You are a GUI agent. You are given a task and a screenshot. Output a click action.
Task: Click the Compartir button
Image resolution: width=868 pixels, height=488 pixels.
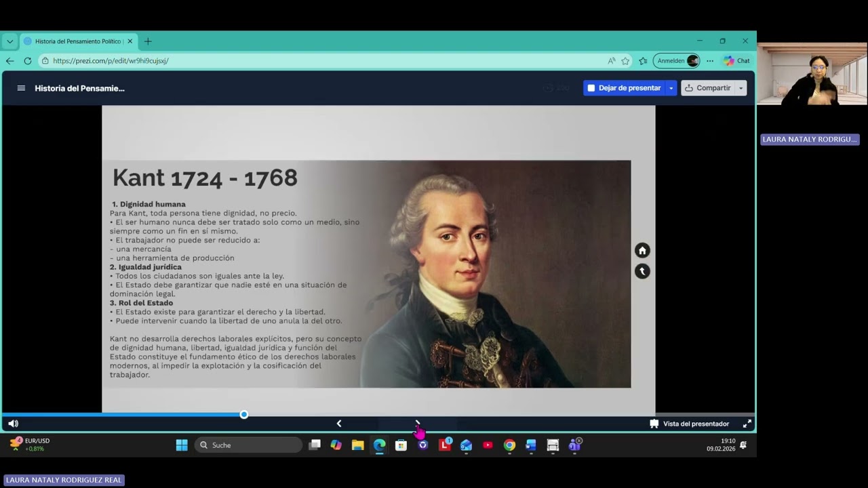click(707, 88)
